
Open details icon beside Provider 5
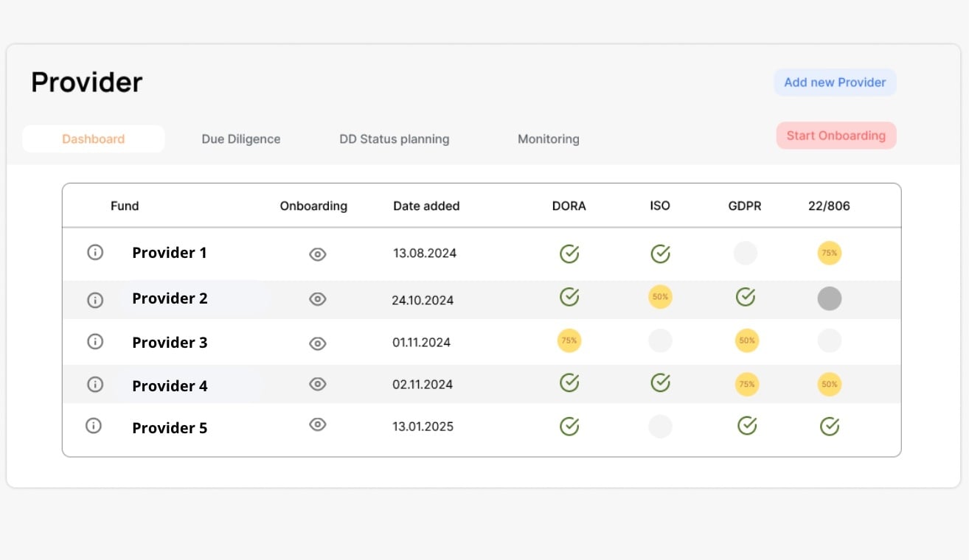point(94,426)
